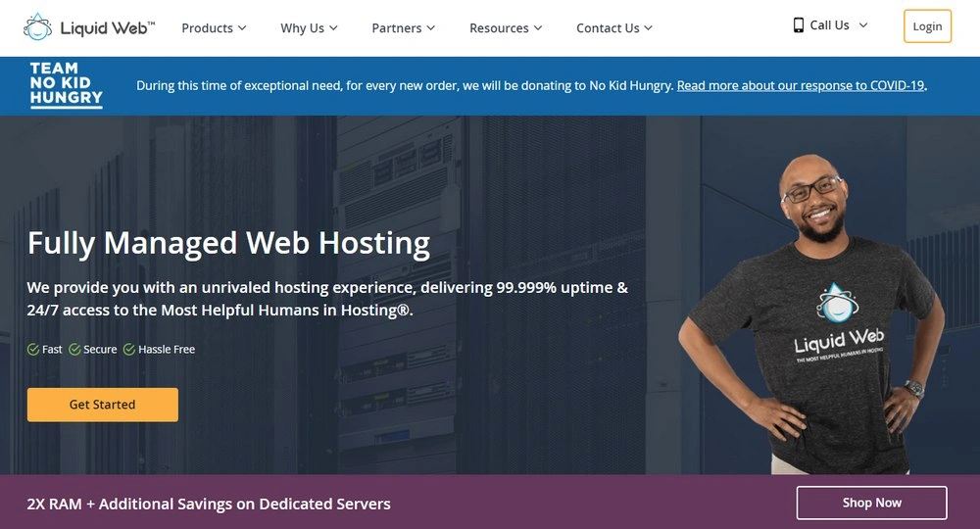Click the checkmark icon next to Hassle Free
The image size is (980, 529).
click(x=129, y=350)
